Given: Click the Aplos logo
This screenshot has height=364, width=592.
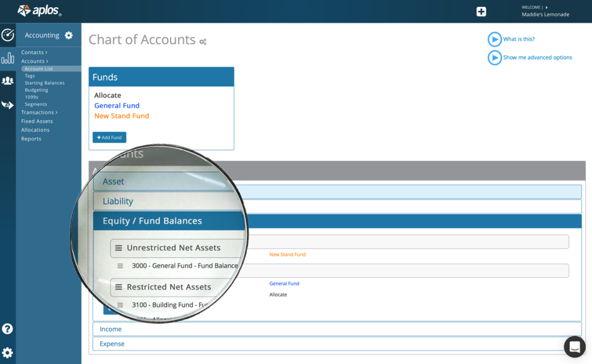Looking at the screenshot, I should click(39, 10).
